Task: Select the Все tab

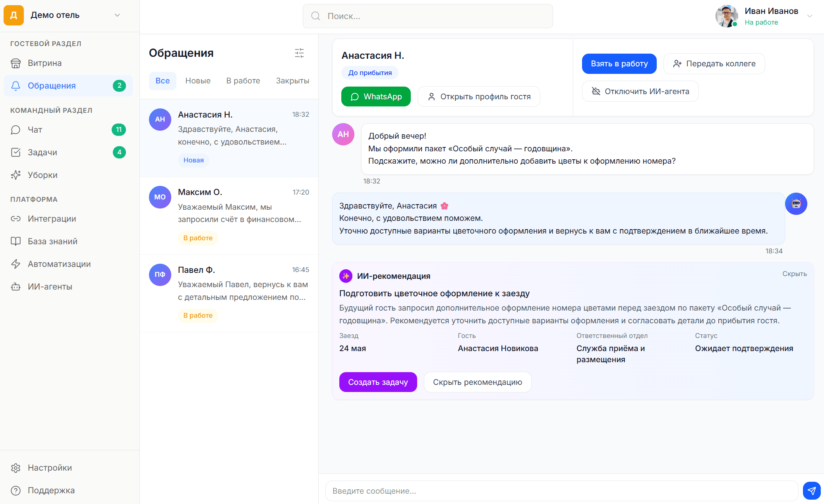Action: click(162, 81)
